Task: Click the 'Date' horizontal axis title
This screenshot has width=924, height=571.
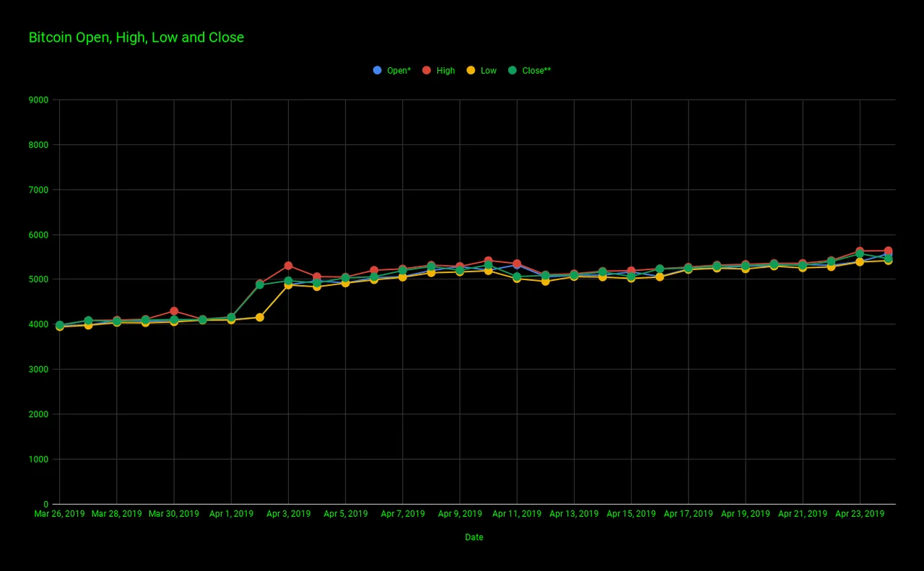Action: pos(474,537)
